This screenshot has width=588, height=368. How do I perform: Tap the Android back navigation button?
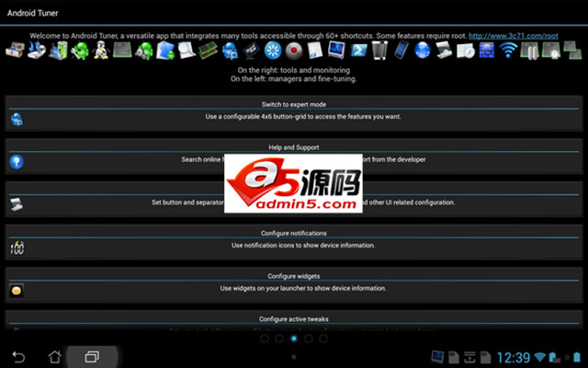tap(18, 357)
